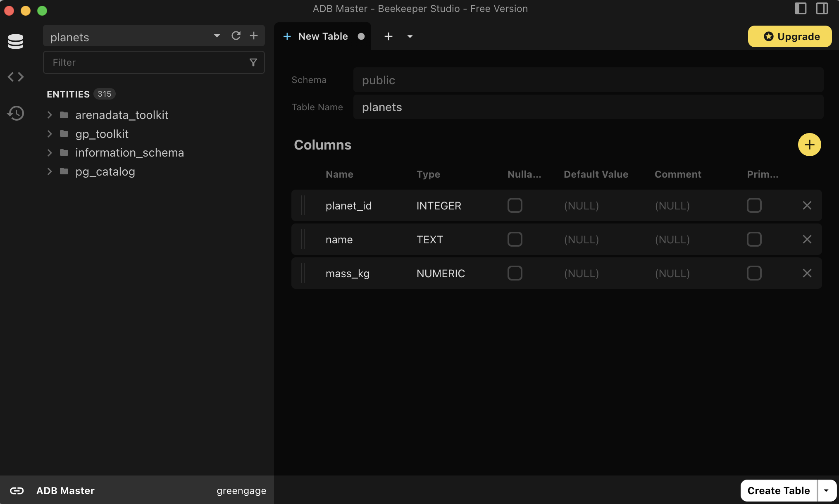This screenshot has width=839, height=504.
Task: Click the ADB Master connection name
Action: [65, 490]
